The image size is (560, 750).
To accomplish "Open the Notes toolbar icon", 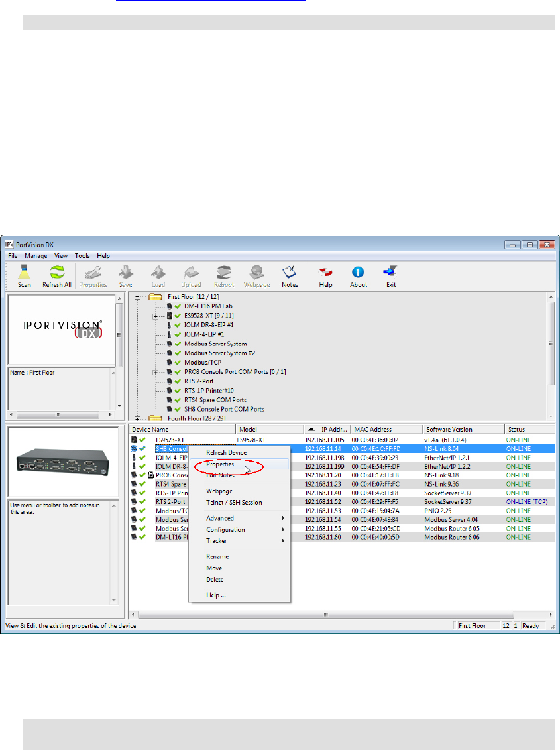I will tap(290, 276).
